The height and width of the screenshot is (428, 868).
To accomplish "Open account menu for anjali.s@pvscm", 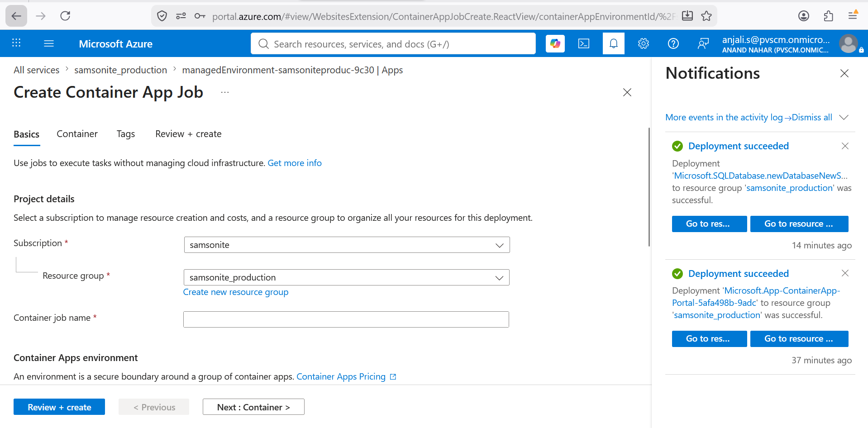I will tap(776, 44).
